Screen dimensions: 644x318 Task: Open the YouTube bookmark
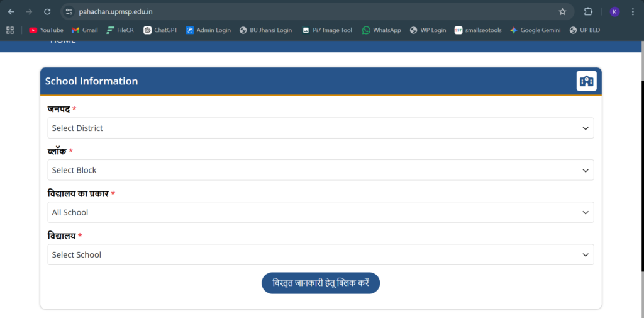click(46, 30)
